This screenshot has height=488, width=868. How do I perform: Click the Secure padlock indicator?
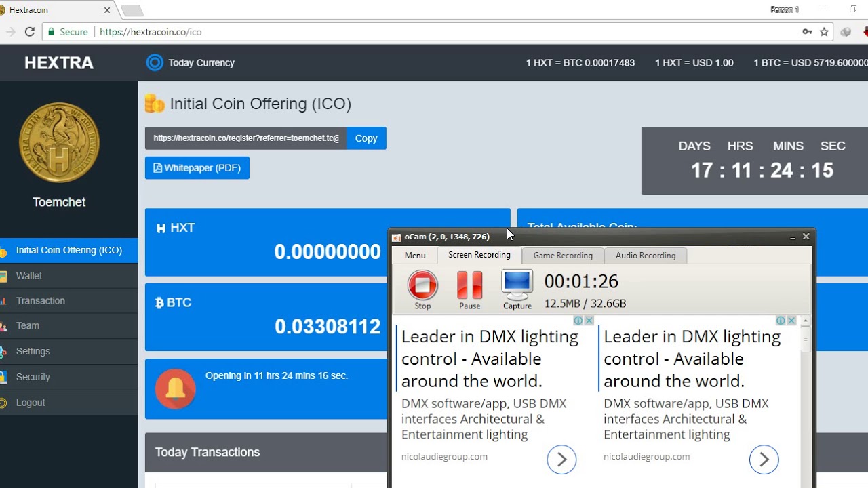click(67, 32)
